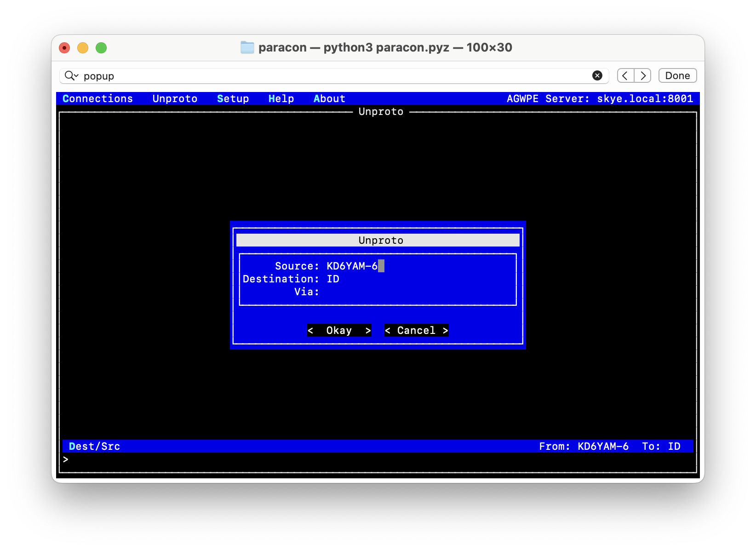
Task: Open the Help menu
Action: (x=281, y=98)
